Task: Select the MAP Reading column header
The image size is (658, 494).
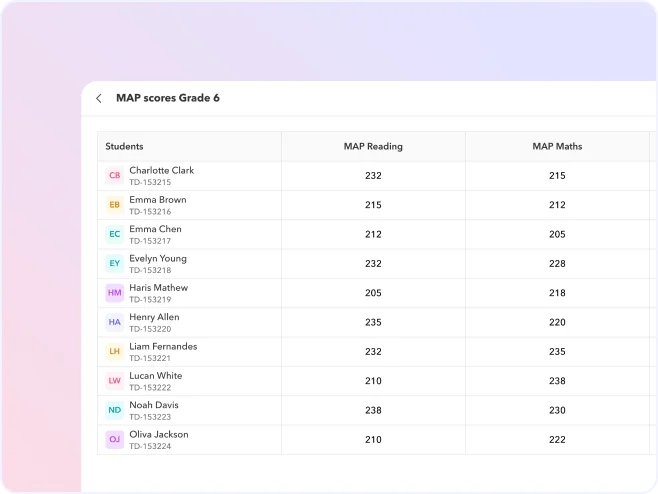Action: pos(373,147)
